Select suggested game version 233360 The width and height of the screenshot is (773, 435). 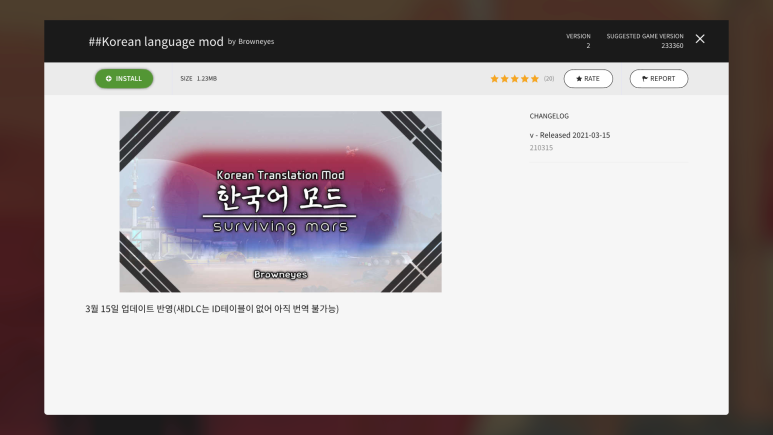(x=672, y=45)
